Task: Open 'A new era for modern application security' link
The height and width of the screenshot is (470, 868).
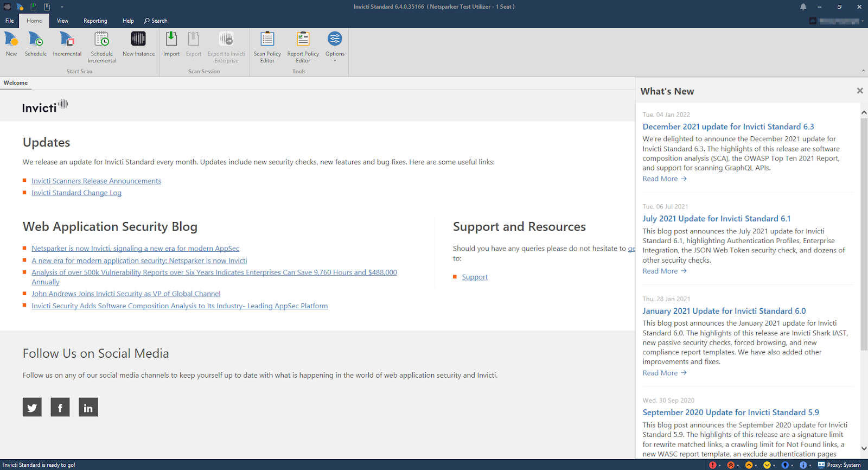Action: 139,261
